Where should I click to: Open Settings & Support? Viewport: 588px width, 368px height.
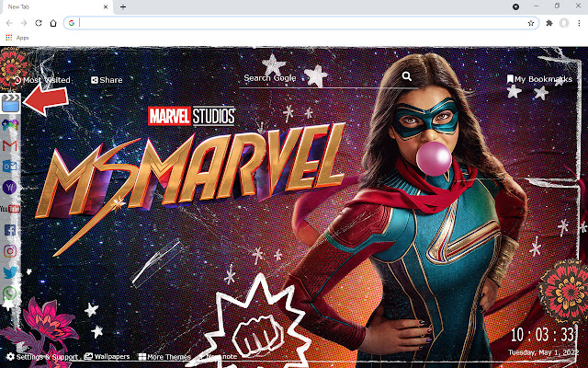click(x=42, y=357)
